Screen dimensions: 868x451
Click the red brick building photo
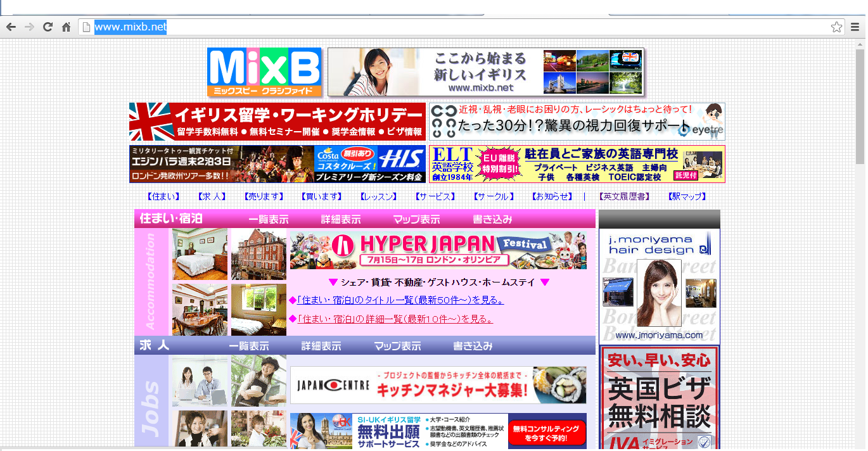258,254
